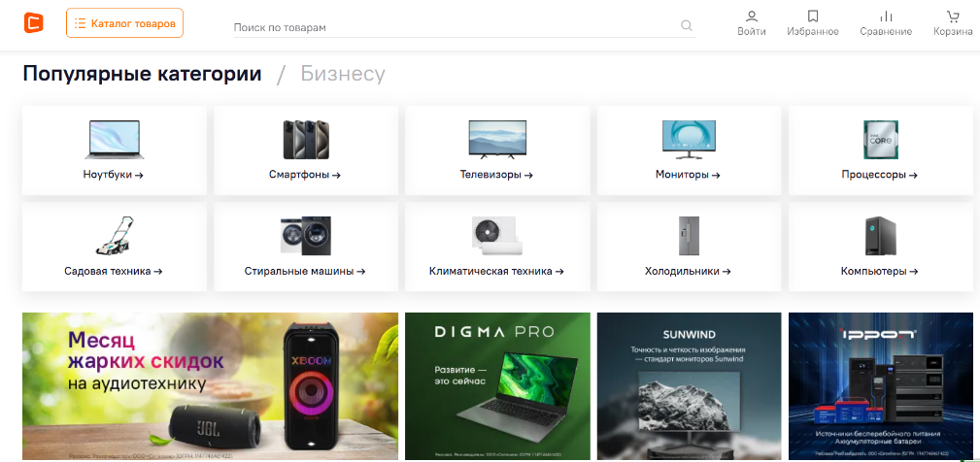Open the Сравнение bar chart icon

(885, 16)
